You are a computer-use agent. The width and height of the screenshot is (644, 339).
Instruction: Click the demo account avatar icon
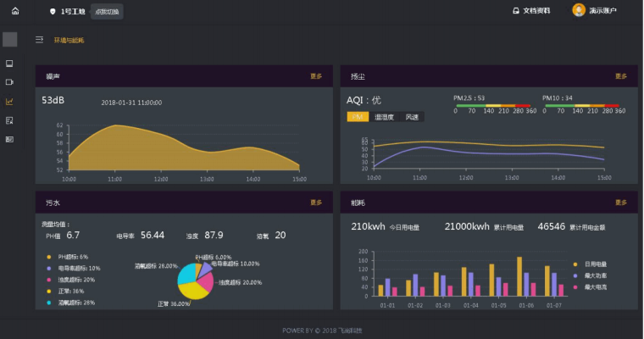click(579, 11)
